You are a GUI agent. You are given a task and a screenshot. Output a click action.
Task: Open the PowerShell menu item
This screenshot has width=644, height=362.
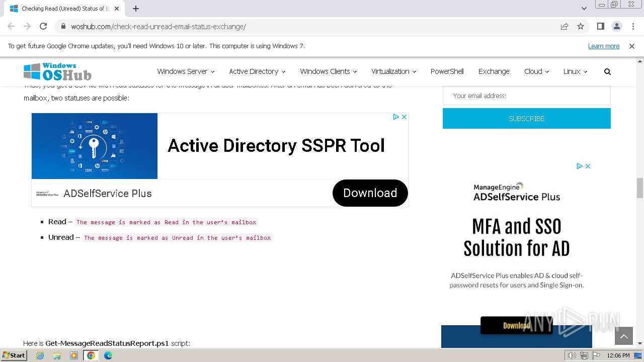447,71
